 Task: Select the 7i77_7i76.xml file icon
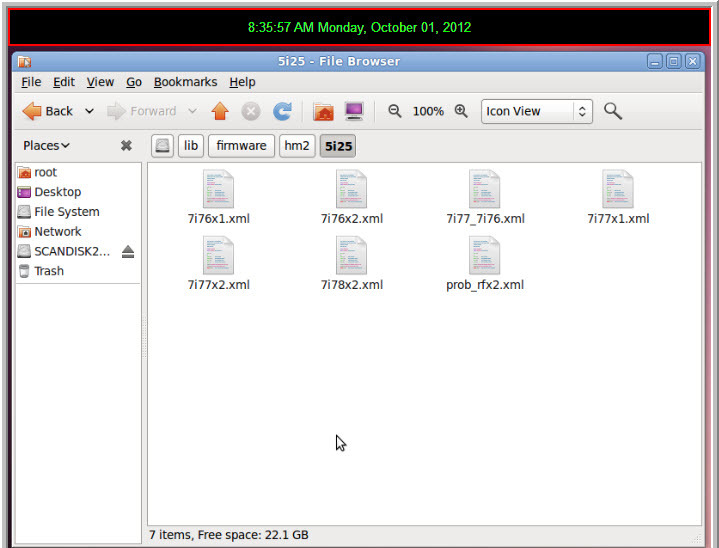[485, 189]
